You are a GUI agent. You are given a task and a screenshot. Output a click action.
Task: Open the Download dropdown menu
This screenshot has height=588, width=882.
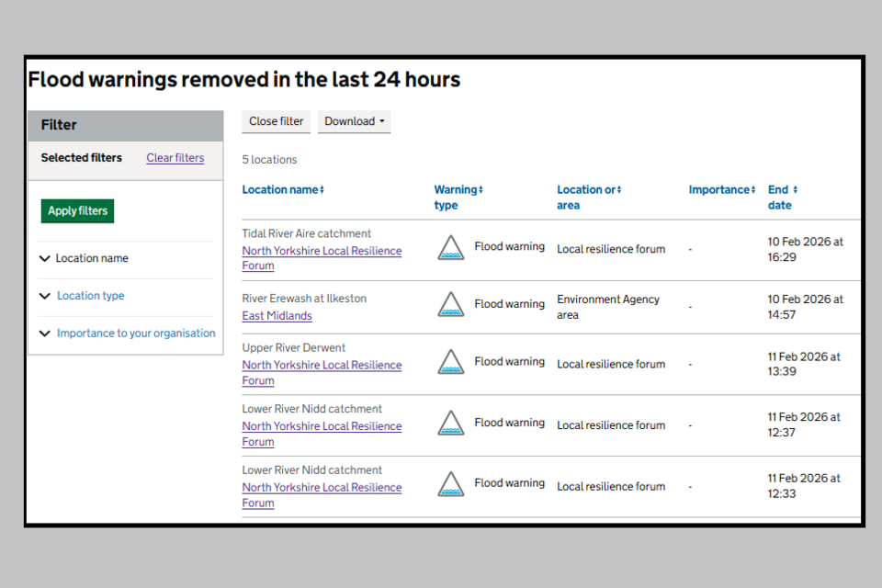(x=354, y=121)
